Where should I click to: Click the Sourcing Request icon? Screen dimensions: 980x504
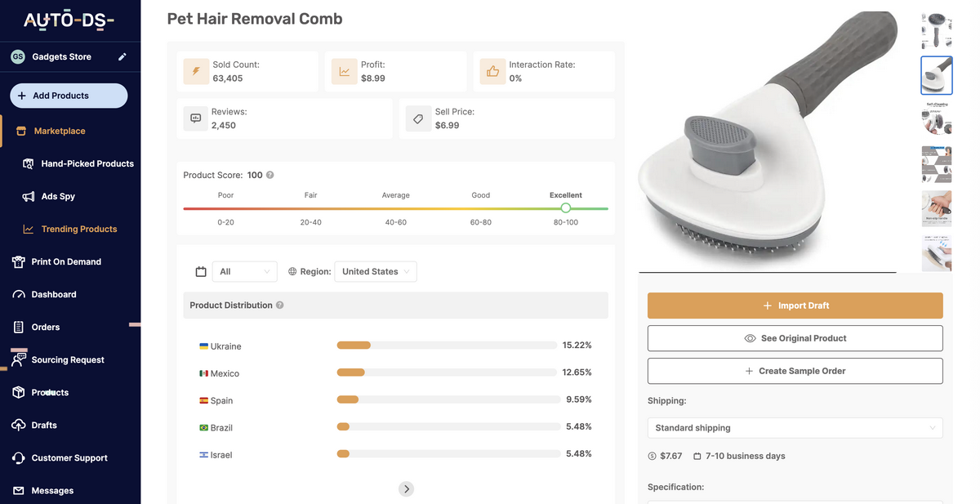coord(19,359)
